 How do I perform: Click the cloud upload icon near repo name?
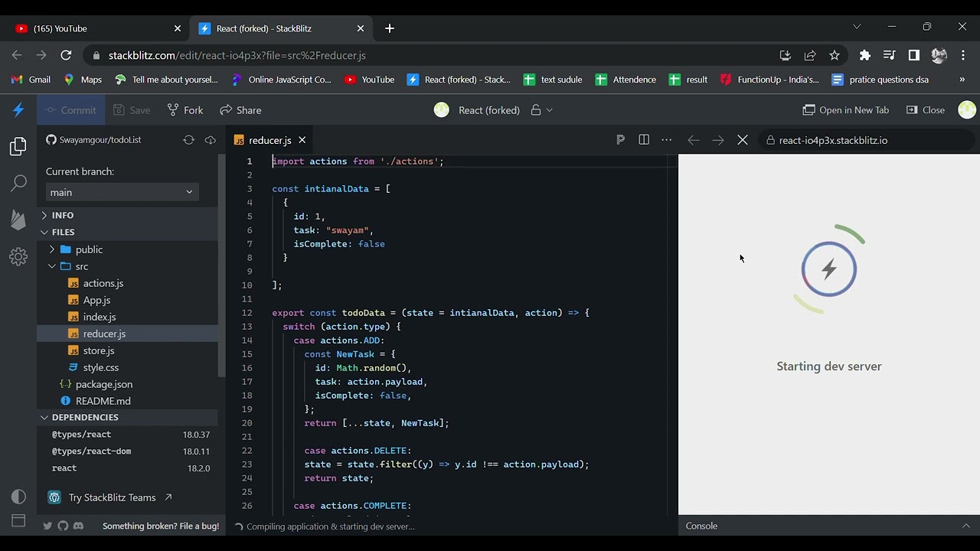pyautogui.click(x=210, y=140)
